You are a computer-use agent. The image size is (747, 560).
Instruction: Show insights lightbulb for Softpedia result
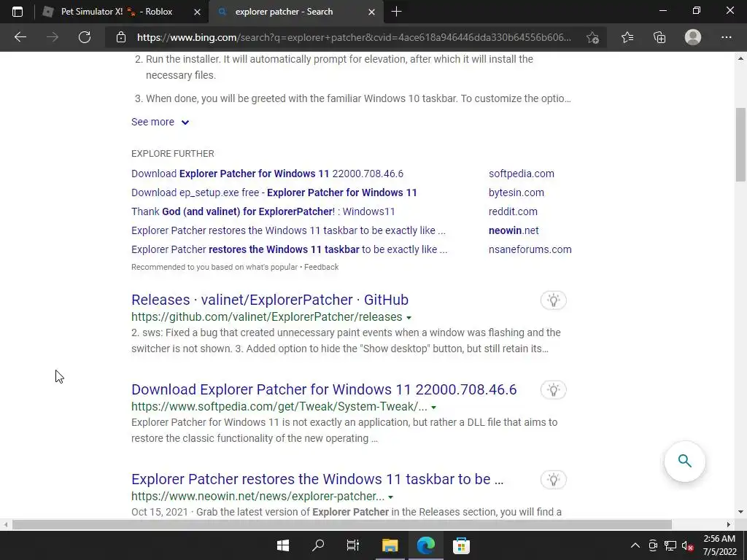553,390
